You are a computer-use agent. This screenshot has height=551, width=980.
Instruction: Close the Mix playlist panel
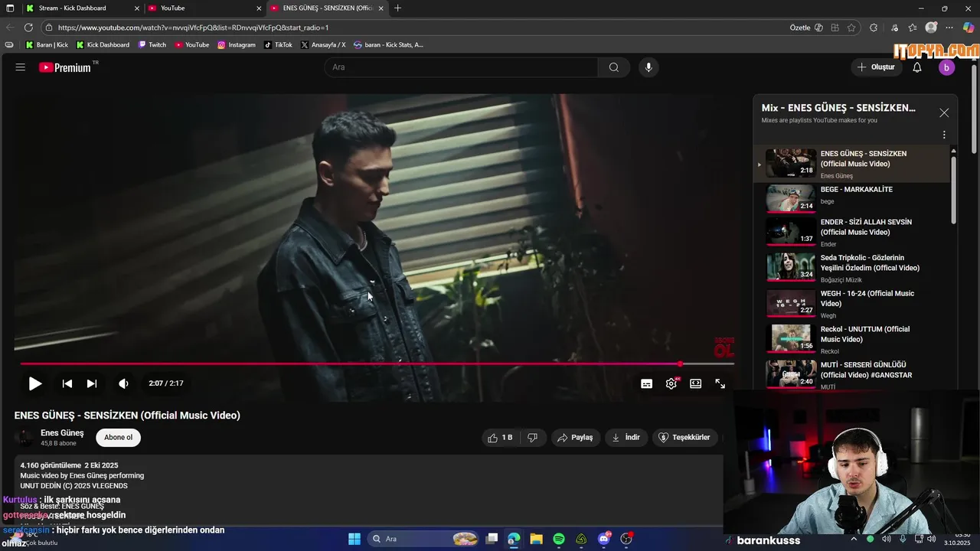944,112
